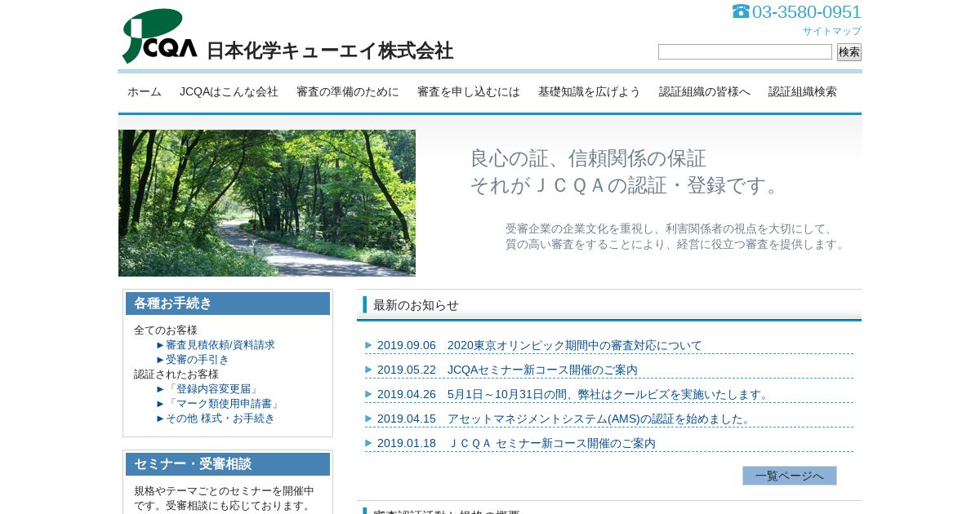Screen dimensions: 980x514
Task: Open the 「登録内容変更届」 link
Action: coord(213,389)
